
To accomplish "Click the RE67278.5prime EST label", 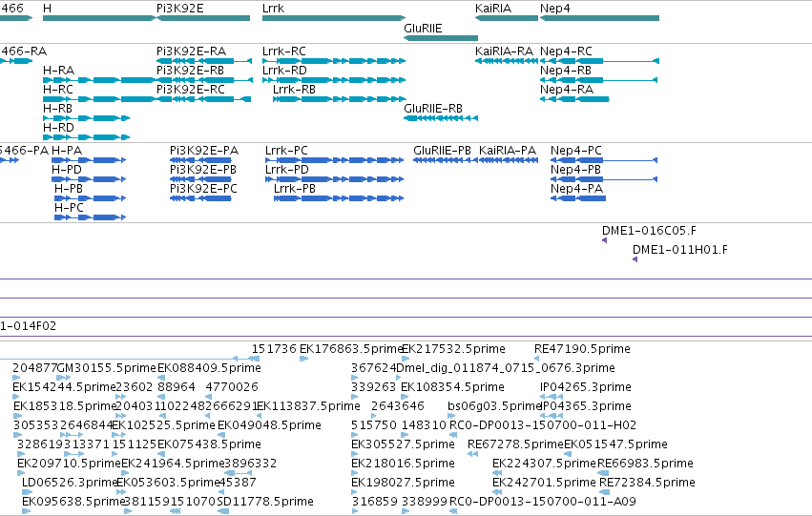I will pos(515,445).
